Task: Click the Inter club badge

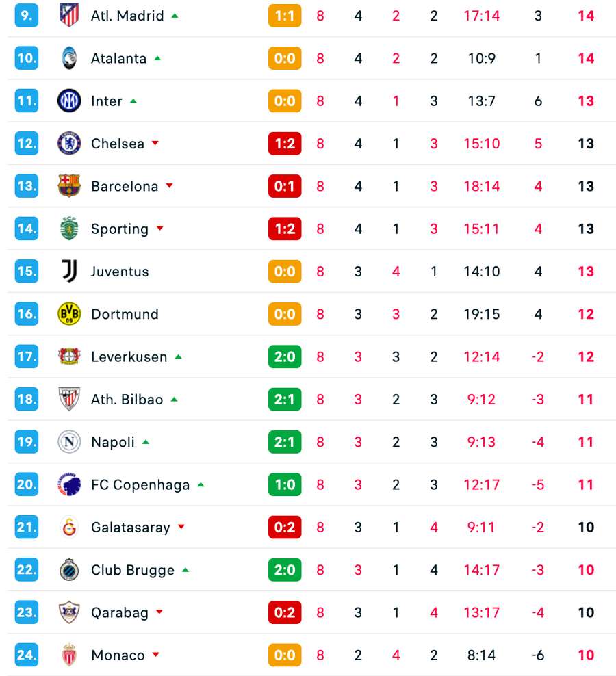Action: point(69,101)
